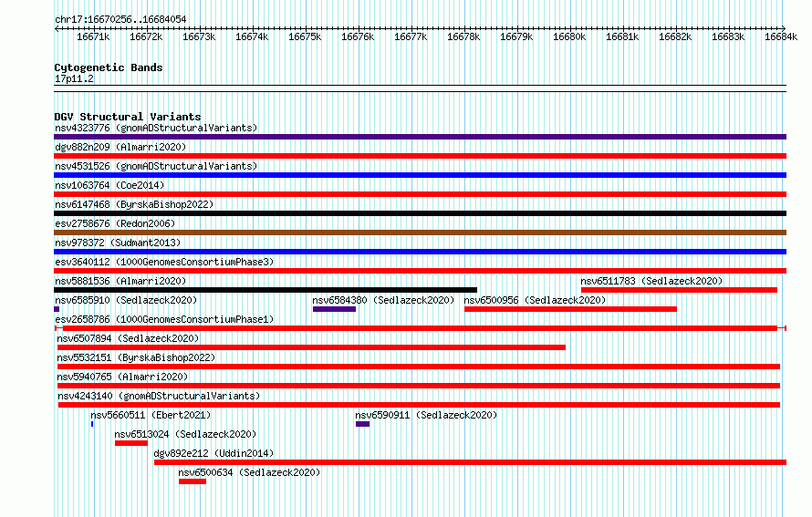The image size is (812, 517).
Task: Click the purple nsv6590911 variant bar
Action: coord(362,424)
